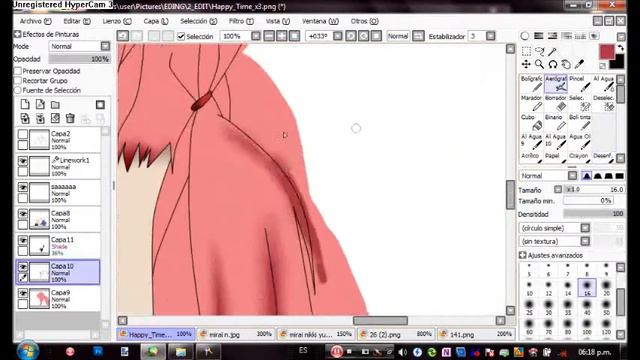The width and height of the screenshot is (640, 360).
Task: Click the canvas horizontal scrollbar thumb
Action: tap(380, 320)
